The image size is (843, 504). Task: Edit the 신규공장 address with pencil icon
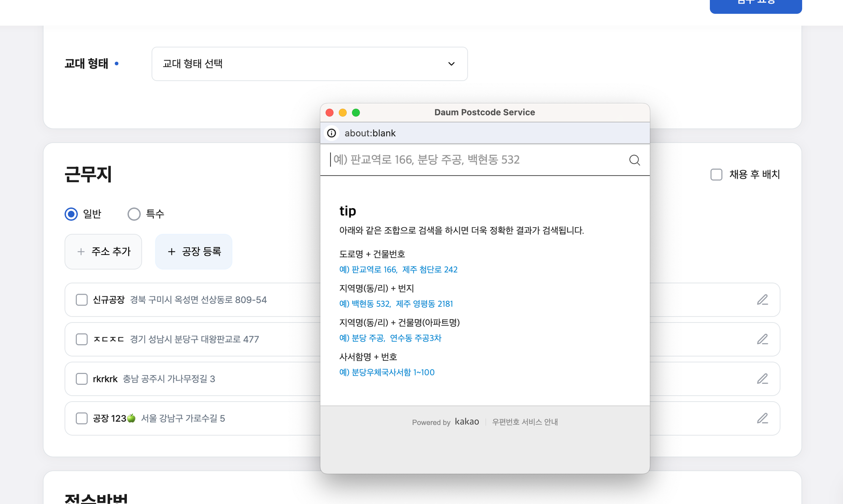click(762, 300)
